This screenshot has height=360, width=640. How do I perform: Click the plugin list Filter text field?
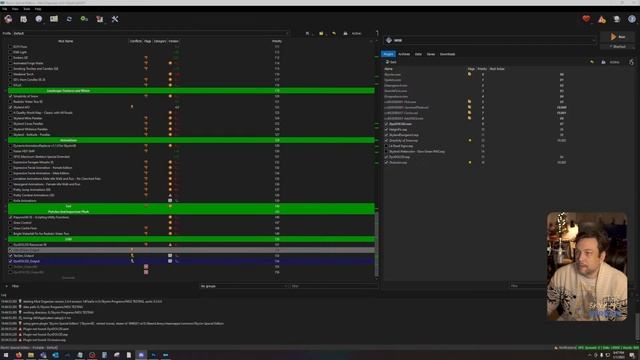click(527, 286)
